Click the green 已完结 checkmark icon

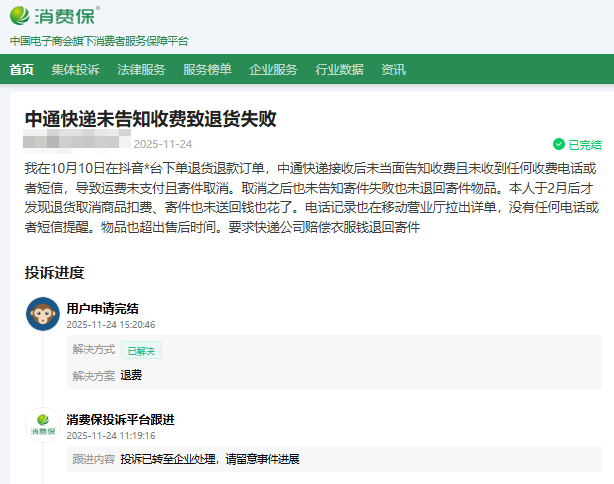pyautogui.click(x=559, y=144)
